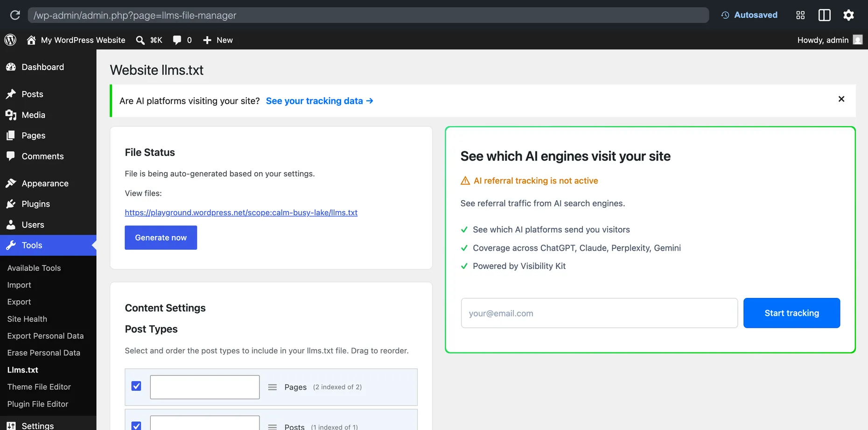The width and height of the screenshot is (868, 430).
Task: Click the ⌘K search shortcut label
Action: tap(156, 40)
